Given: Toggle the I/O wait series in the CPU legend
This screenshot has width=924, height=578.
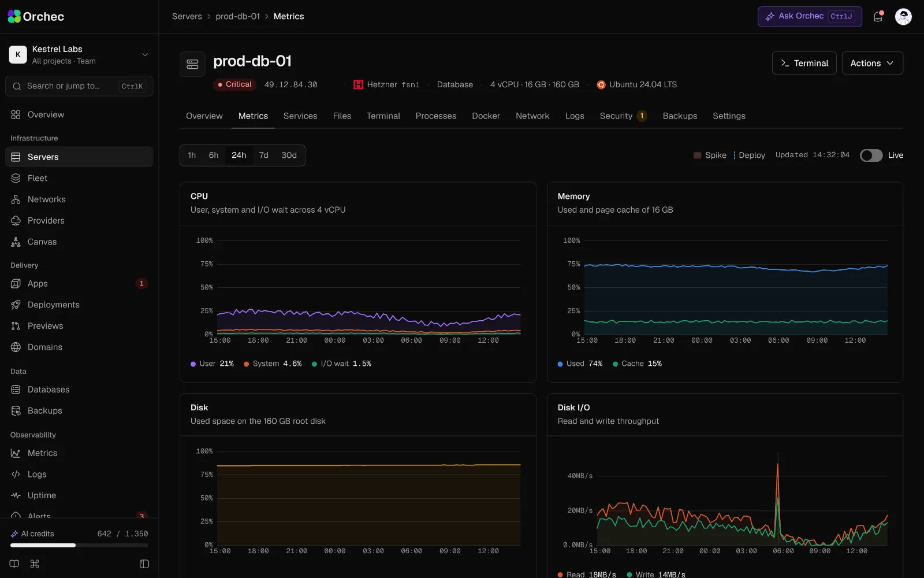Looking at the screenshot, I should click(341, 364).
